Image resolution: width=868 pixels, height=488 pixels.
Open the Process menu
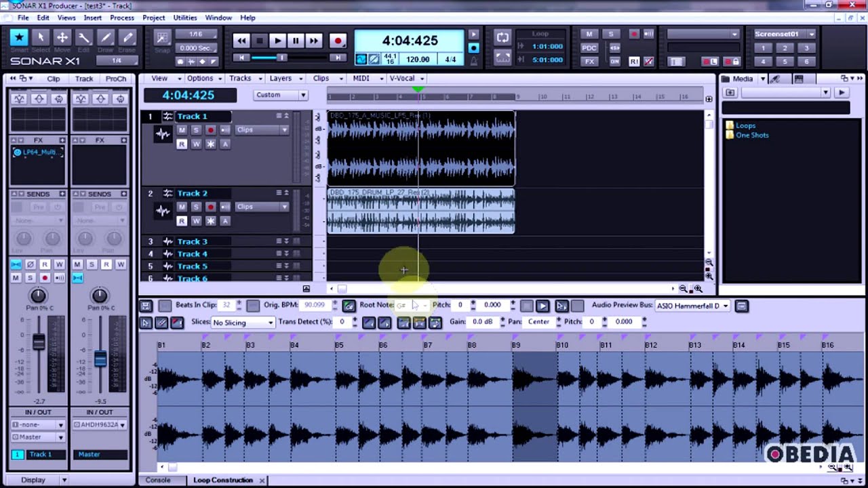(x=122, y=18)
